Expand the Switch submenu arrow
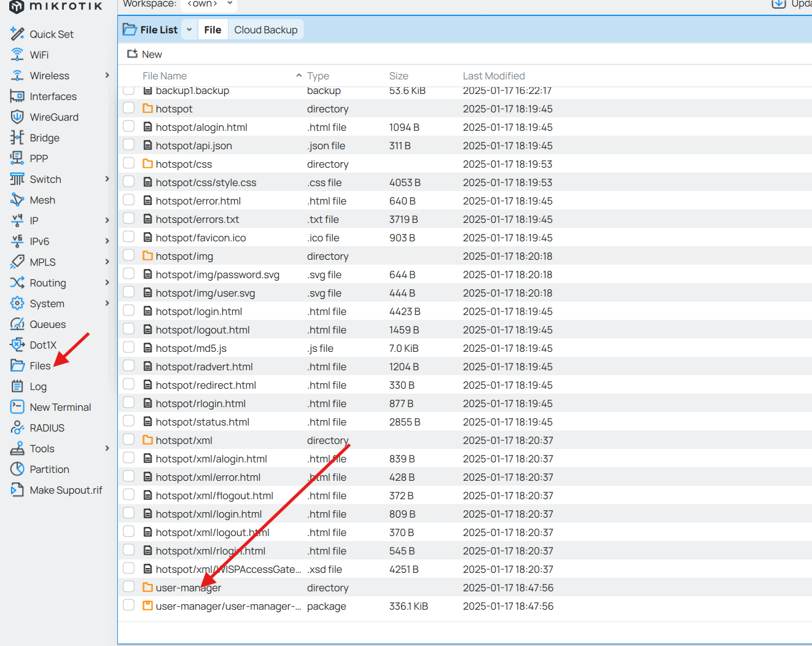 (107, 179)
